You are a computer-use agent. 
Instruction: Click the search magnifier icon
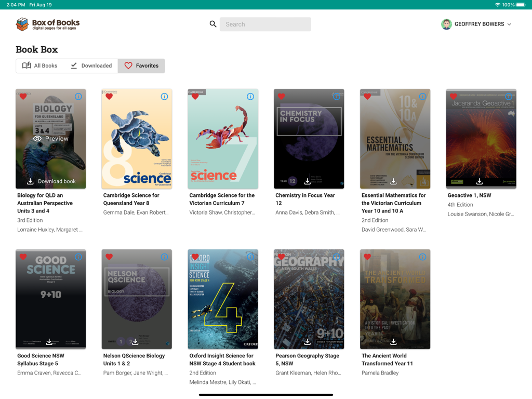(212, 24)
